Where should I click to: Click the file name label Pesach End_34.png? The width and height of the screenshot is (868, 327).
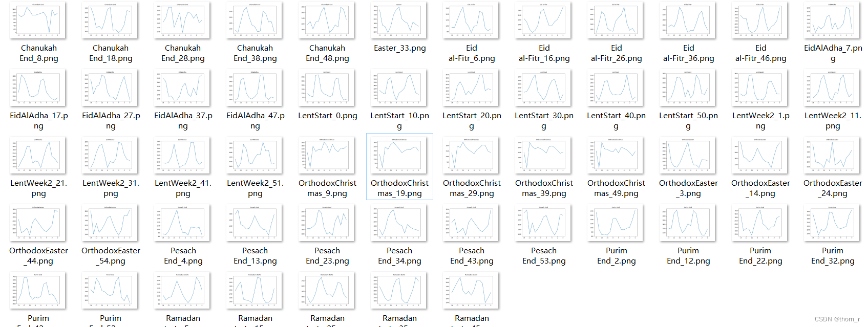pyautogui.click(x=399, y=256)
